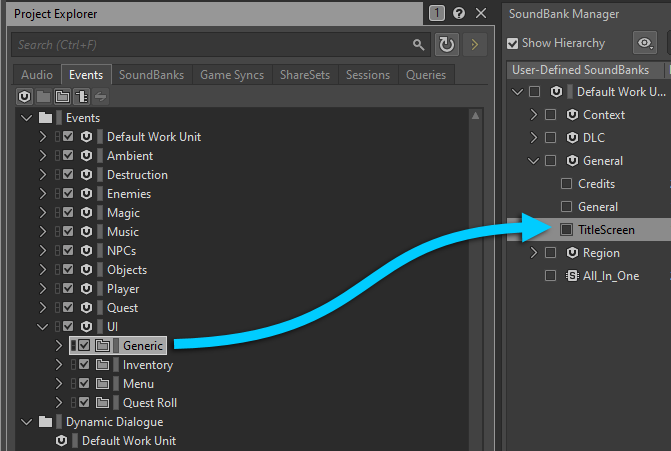Click the eye view options icon
671x451 pixels.
pyautogui.click(x=645, y=43)
